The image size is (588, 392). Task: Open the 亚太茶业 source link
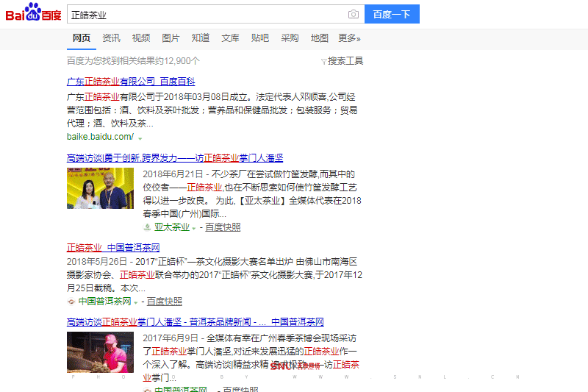point(172,227)
